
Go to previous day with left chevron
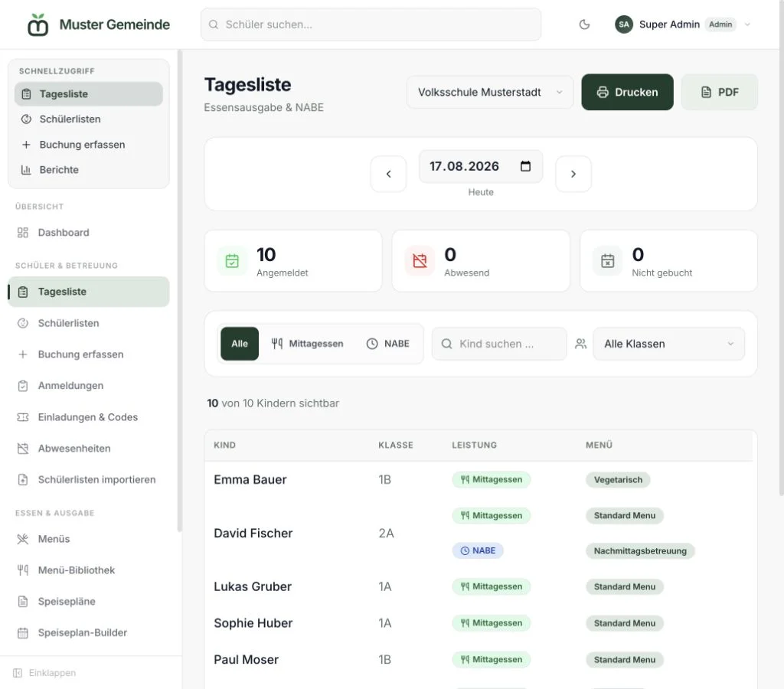(388, 174)
